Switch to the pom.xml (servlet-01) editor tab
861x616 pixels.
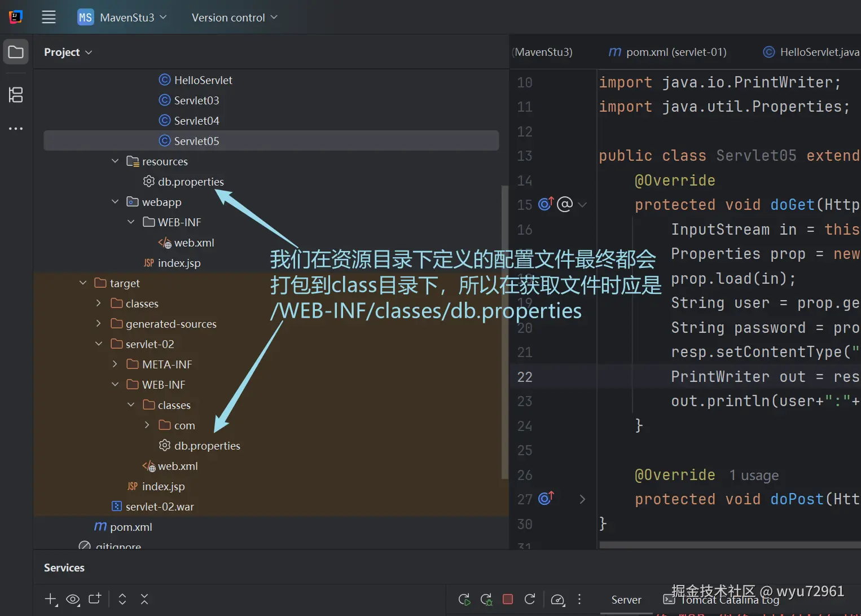[667, 52]
